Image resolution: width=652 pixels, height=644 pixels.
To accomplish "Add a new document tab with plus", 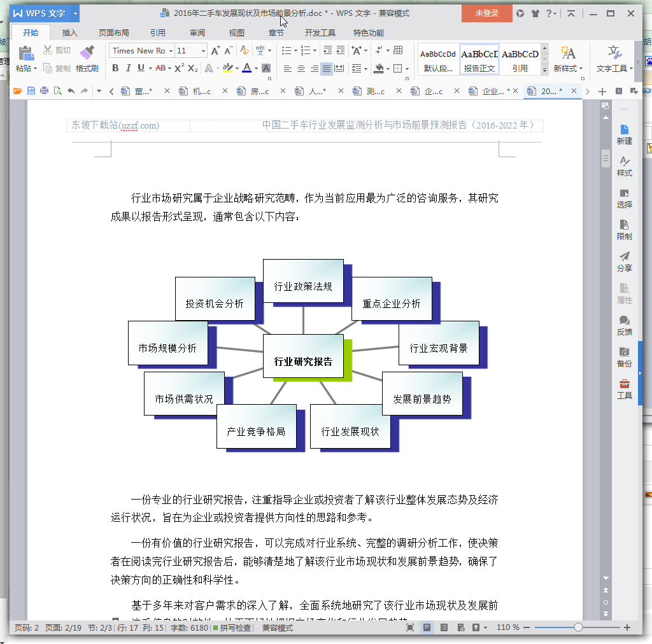I will pos(602,92).
